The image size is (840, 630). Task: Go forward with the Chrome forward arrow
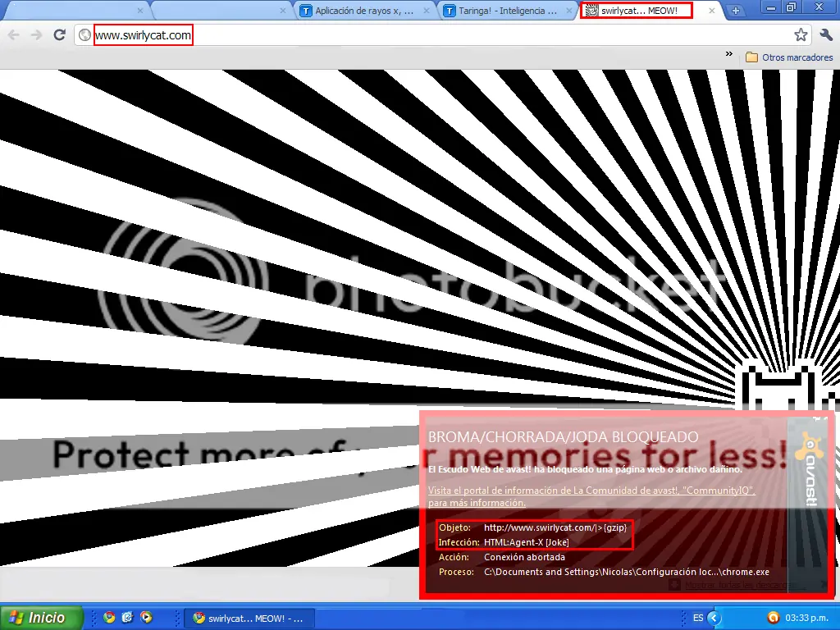coord(36,35)
